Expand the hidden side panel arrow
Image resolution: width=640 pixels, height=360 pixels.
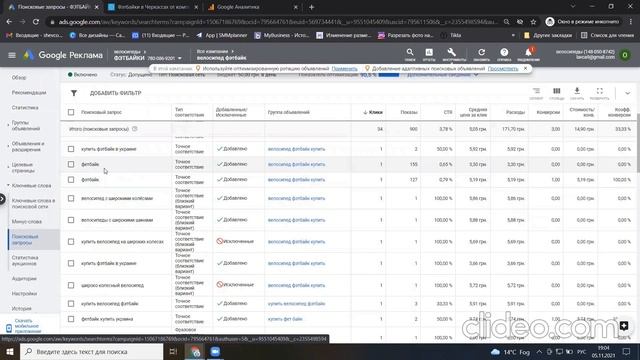2,199
